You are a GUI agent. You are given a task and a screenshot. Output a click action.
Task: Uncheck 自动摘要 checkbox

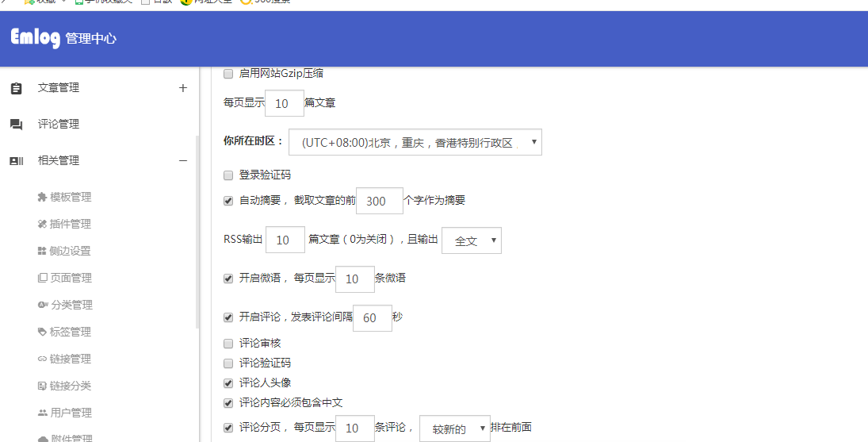click(x=228, y=201)
